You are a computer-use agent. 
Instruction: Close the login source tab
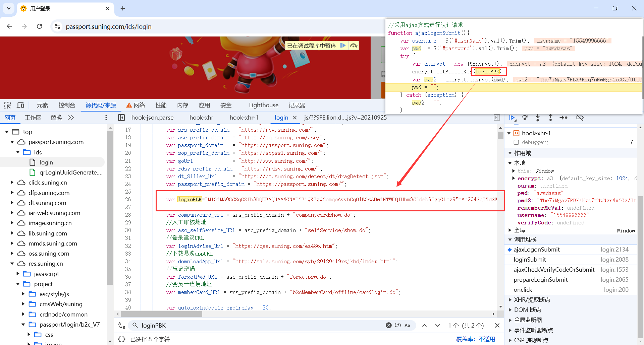click(x=295, y=118)
